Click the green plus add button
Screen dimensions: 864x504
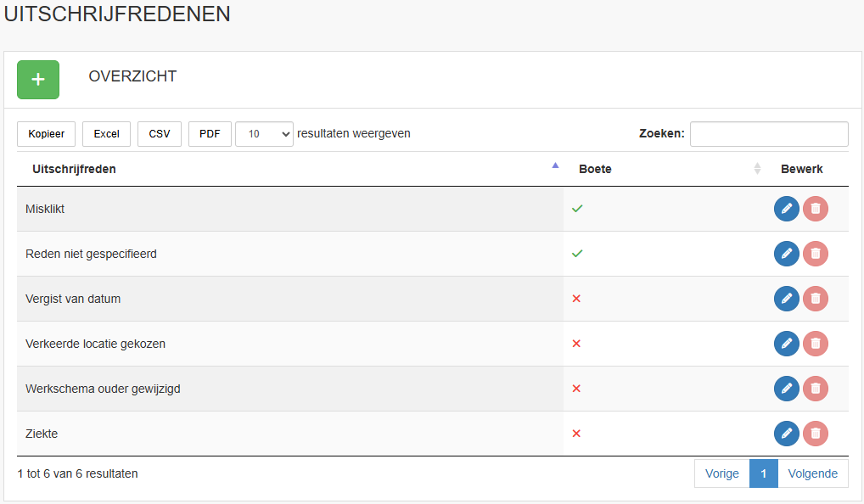(38, 80)
